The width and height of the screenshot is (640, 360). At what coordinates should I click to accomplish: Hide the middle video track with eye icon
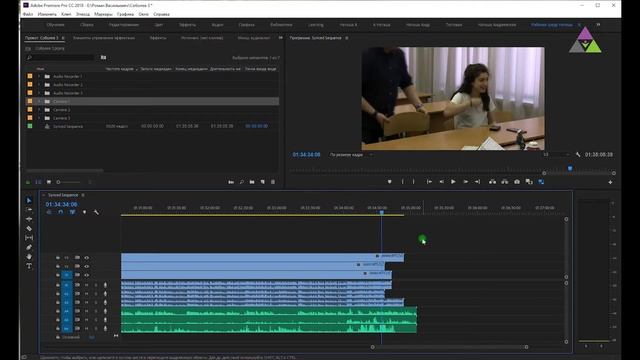click(x=87, y=266)
